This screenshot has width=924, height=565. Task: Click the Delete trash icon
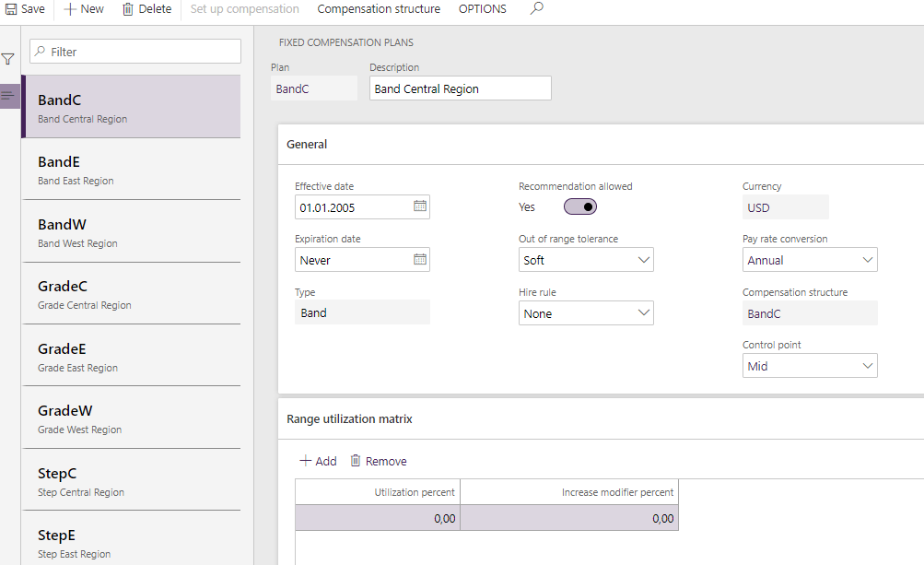pyautogui.click(x=128, y=9)
